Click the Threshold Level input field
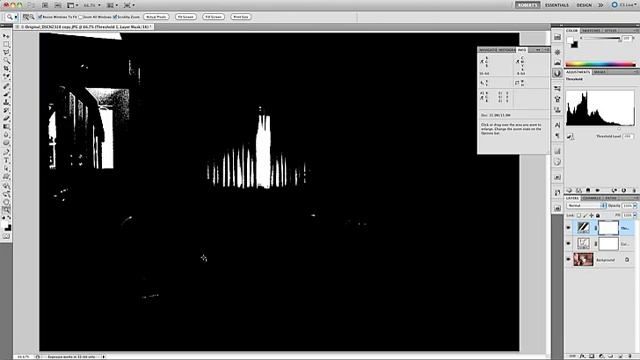 tap(628, 136)
